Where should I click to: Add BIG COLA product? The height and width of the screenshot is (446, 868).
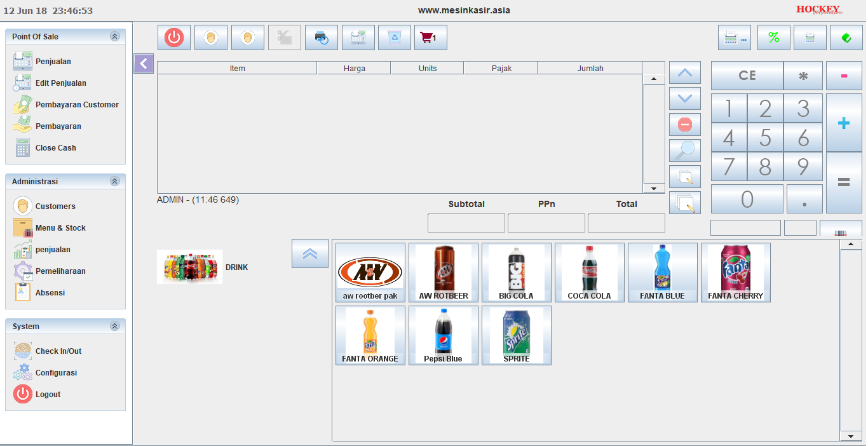(517, 273)
